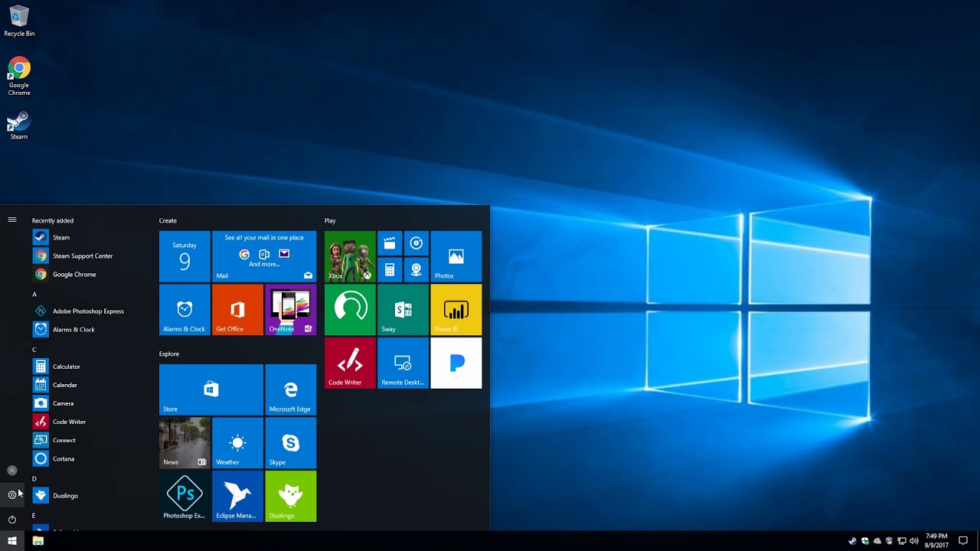Click the letter D section header

34,478
